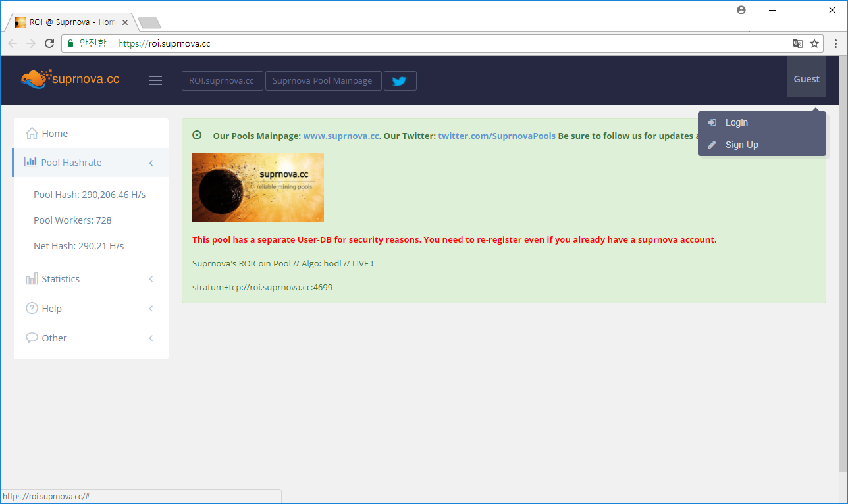Follow the www.suprnova.cc link

(341, 136)
